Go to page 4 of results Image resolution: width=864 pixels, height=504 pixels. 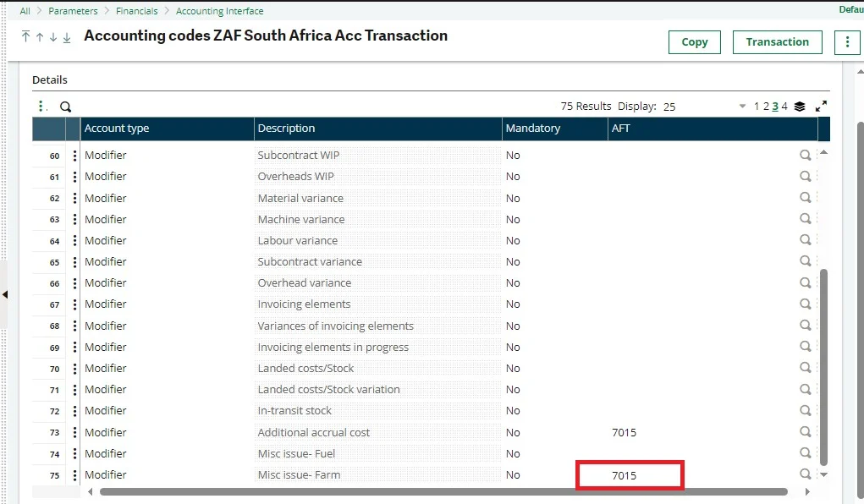(x=784, y=107)
